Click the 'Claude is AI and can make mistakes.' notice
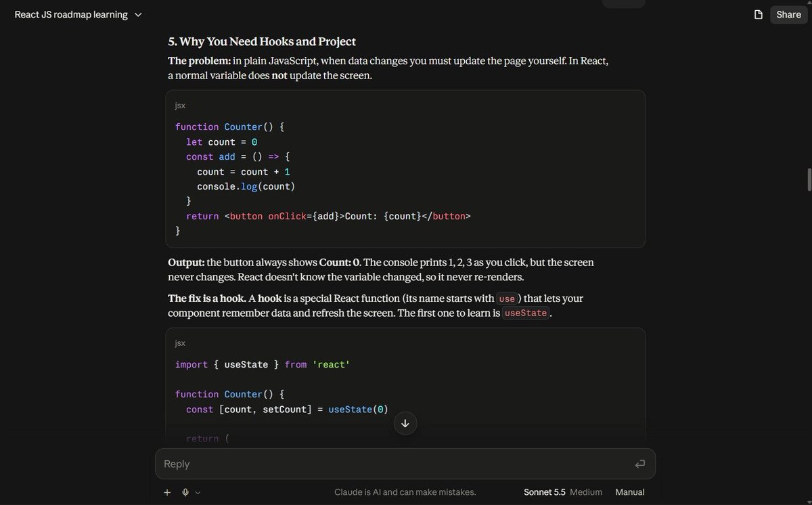Viewport: 812px width, 505px height. click(x=405, y=492)
